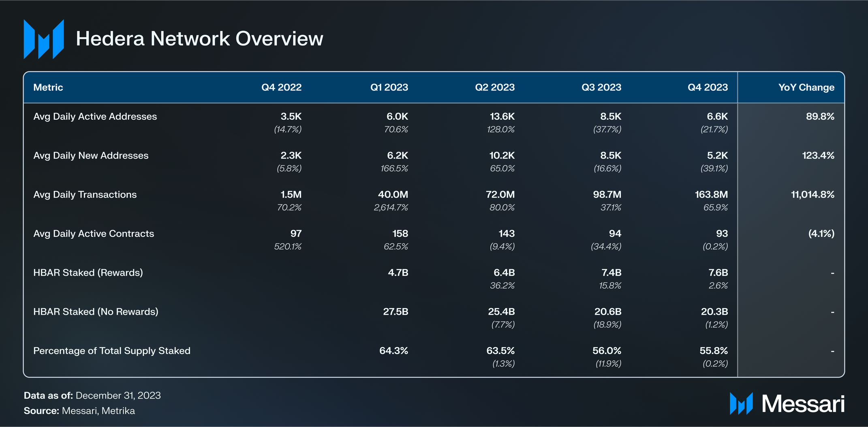Screen dimensions: 868x427
Task: Select the "Q4 2022" column header
Action: [282, 88]
